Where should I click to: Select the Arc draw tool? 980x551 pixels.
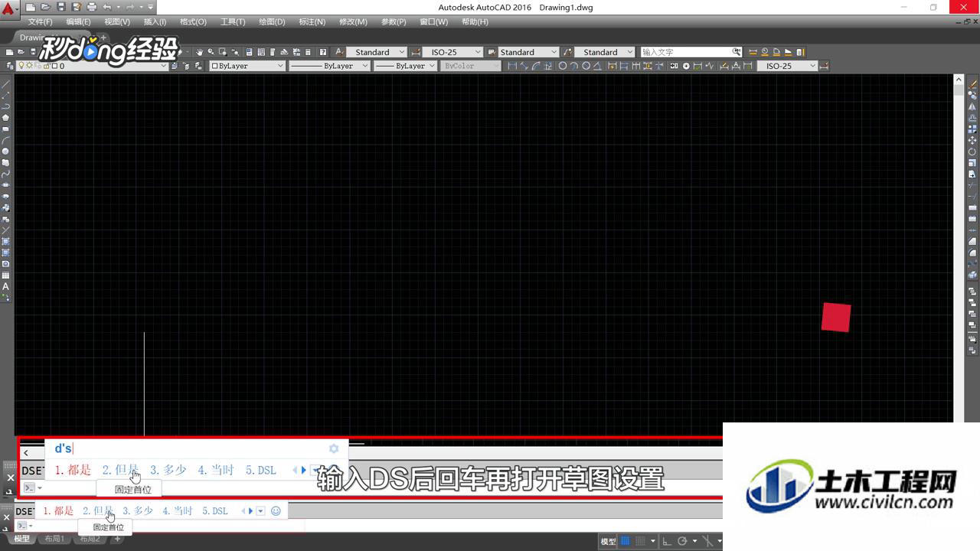click(5, 140)
